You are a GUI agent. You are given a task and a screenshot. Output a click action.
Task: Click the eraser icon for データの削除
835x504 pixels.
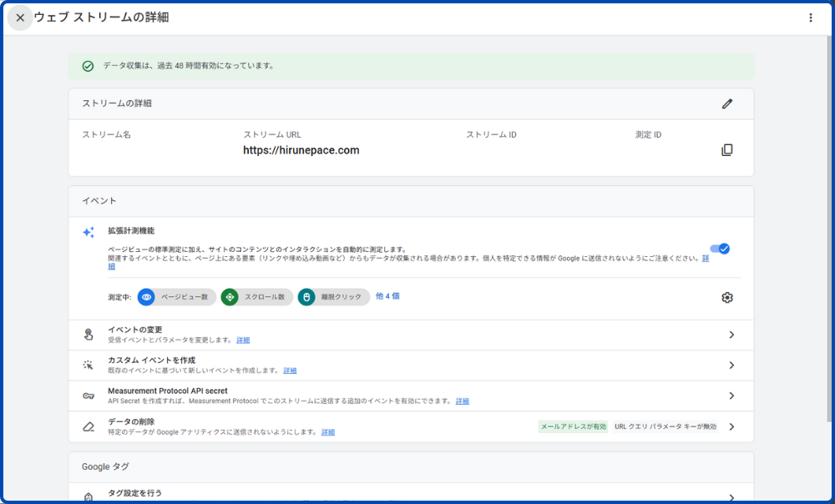coord(89,426)
